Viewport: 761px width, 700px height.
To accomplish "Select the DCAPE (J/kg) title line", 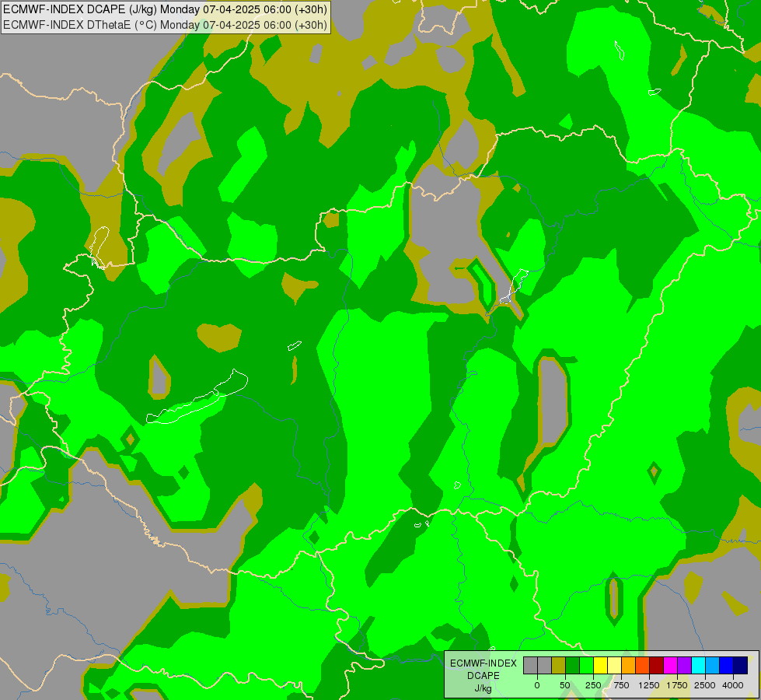I will pyautogui.click(x=165, y=9).
